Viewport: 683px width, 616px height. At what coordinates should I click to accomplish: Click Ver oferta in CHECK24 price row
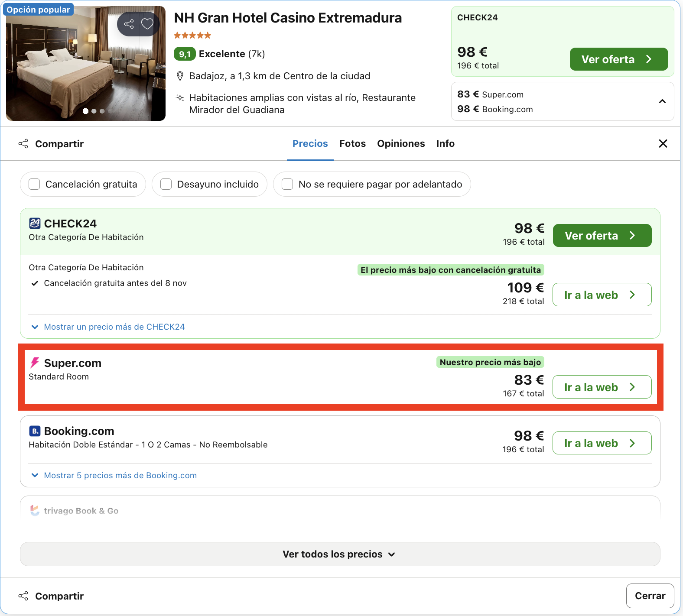pyautogui.click(x=602, y=236)
